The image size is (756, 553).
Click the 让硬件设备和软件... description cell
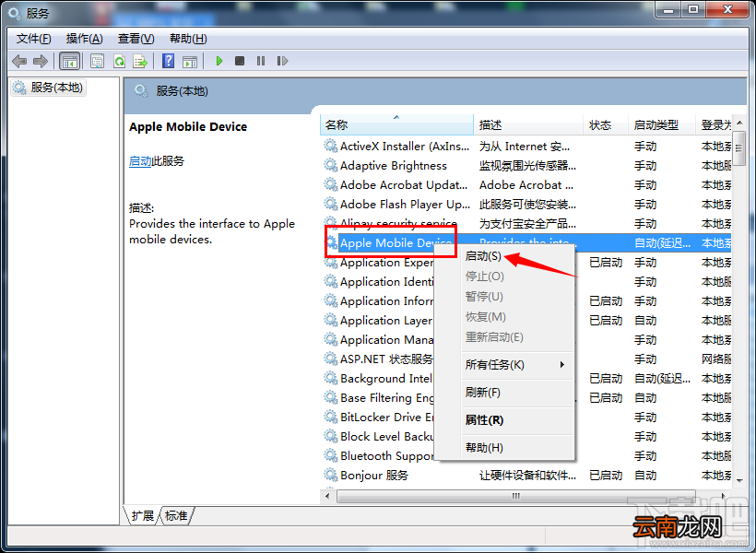527,476
